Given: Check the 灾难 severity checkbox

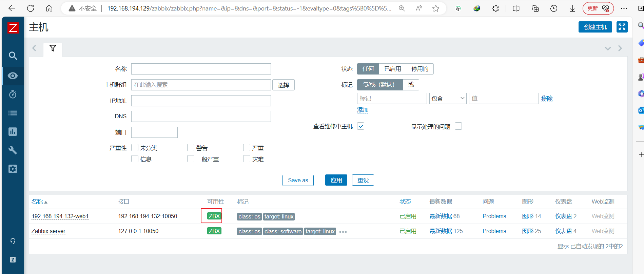Looking at the screenshot, I should click(x=247, y=159).
